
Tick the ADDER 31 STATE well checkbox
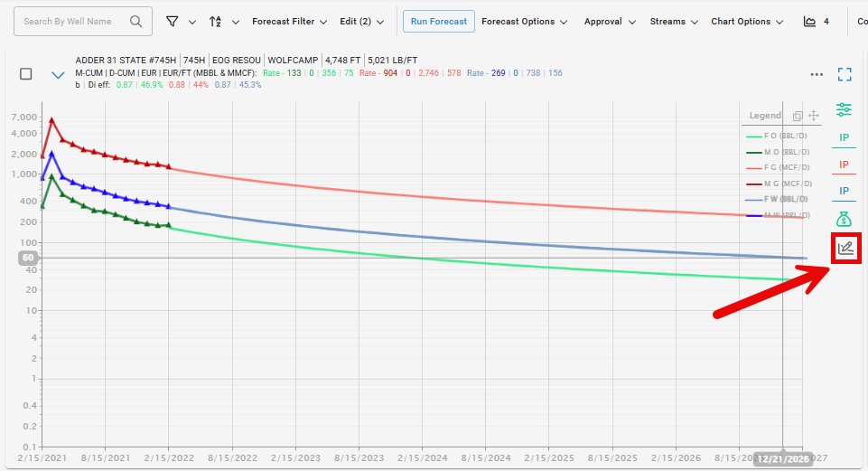[26, 74]
